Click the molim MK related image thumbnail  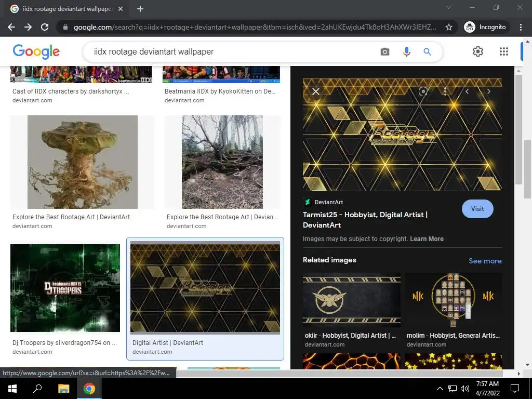453,300
